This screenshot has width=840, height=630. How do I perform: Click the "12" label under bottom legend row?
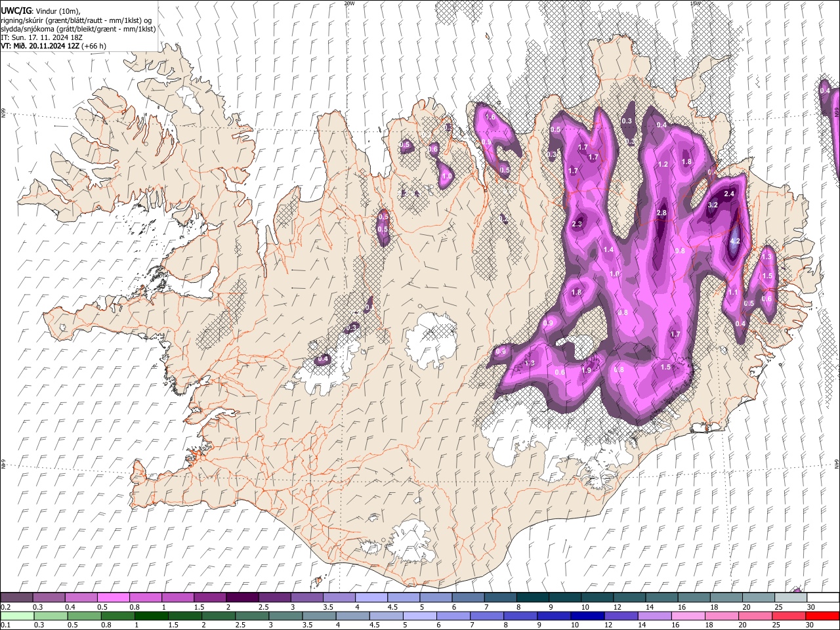[609, 625]
